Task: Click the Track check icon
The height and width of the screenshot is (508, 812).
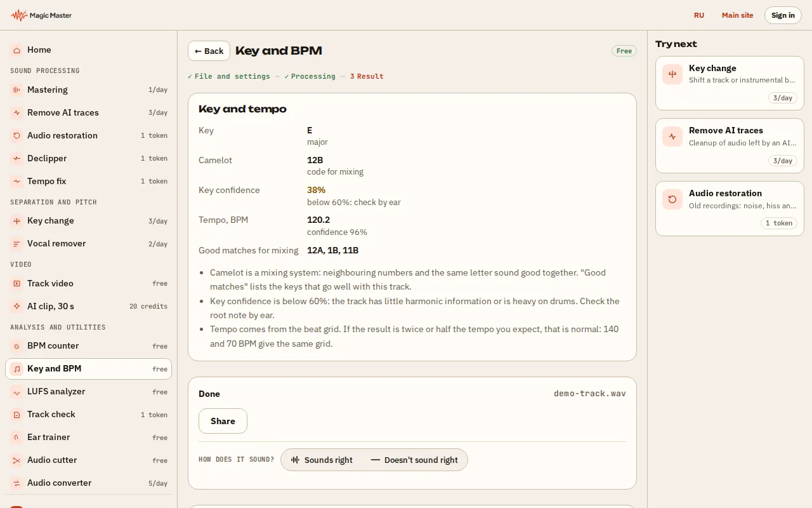Action: tap(16, 415)
